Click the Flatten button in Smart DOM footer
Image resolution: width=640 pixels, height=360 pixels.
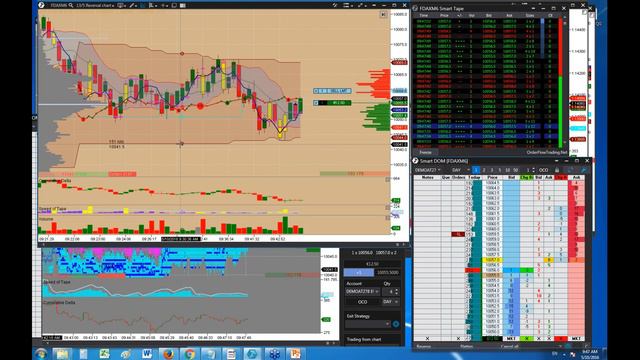pyautogui.click(x=467, y=347)
